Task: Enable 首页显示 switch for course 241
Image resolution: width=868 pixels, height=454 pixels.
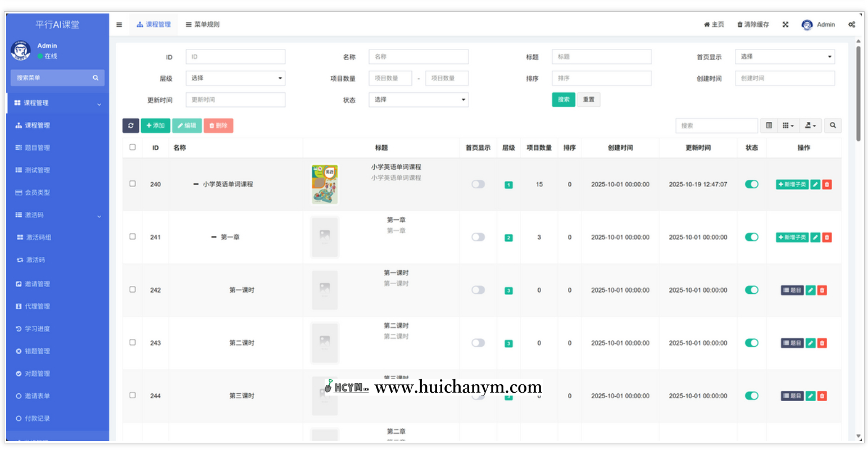Action: click(x=478, y=237)
